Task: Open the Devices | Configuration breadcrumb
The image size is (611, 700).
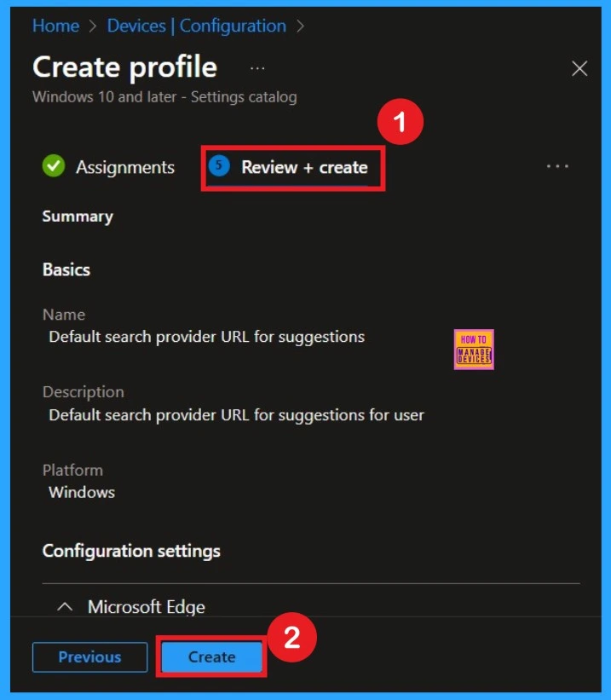Action: pyautogui.click(x=196, y=26)
